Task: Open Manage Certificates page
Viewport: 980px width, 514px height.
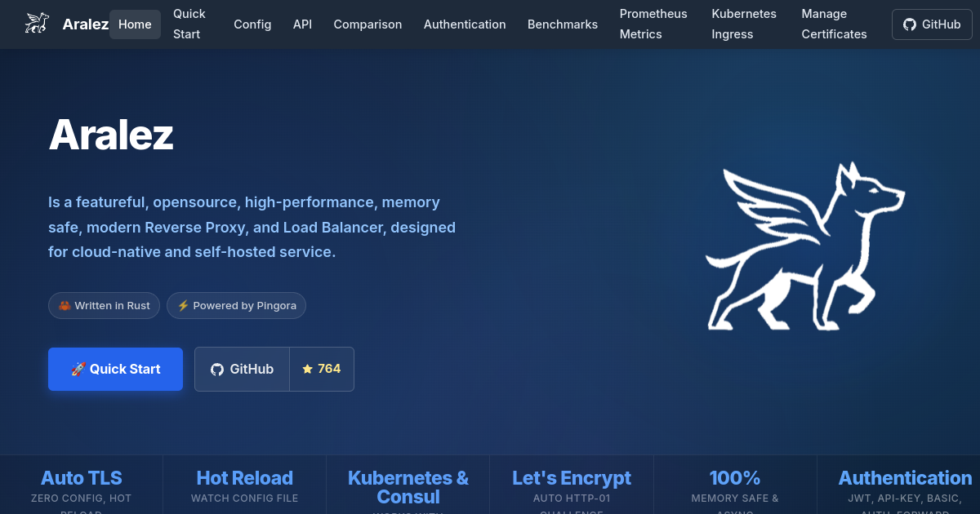Action: point(834,24)
